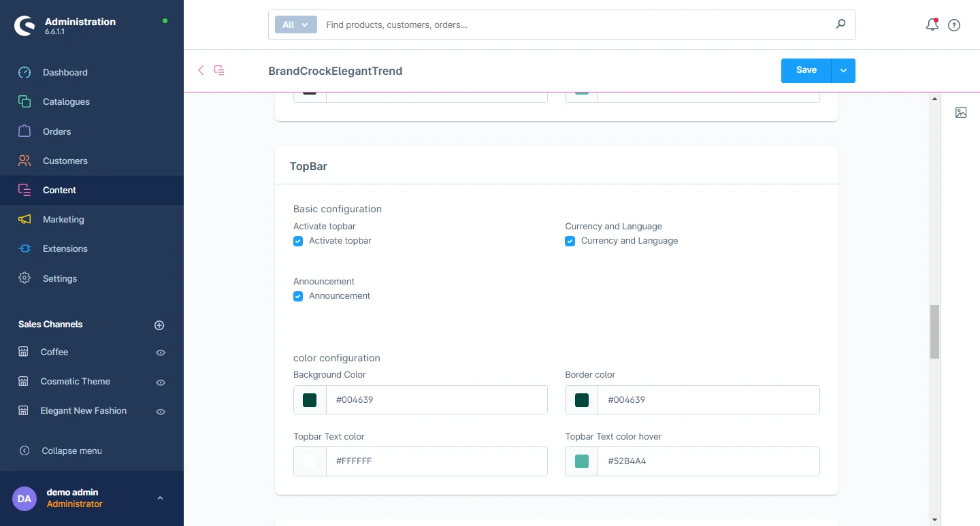Open the All search filter dropdown

click(295, 24)
